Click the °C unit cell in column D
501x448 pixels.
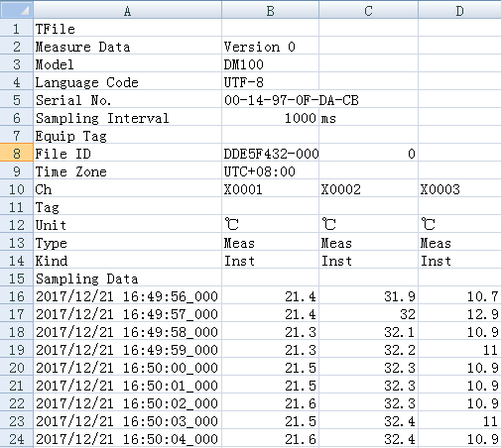tap(459, 225)
